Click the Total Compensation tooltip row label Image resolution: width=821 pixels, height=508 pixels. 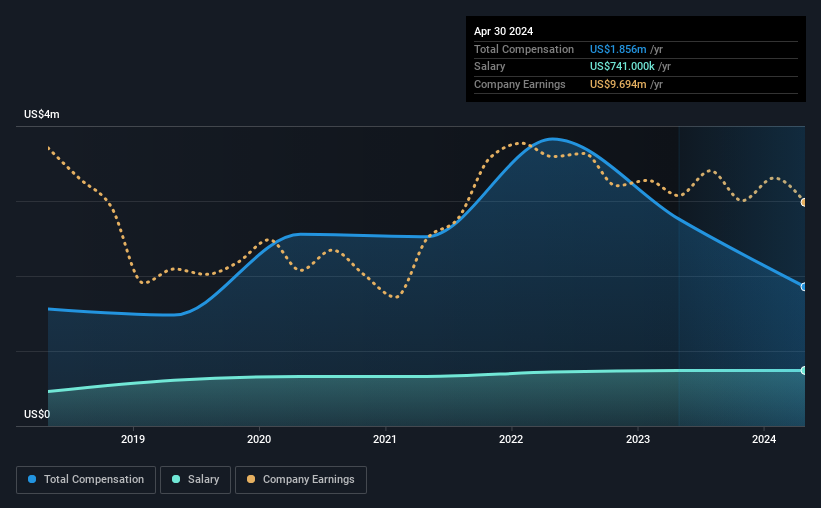(x=524, y=49)
